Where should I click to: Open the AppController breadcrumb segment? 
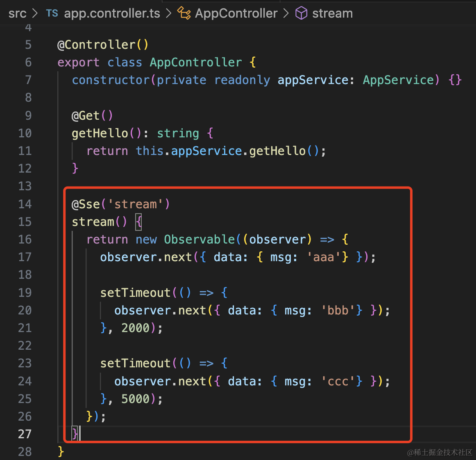coord(236,14)
